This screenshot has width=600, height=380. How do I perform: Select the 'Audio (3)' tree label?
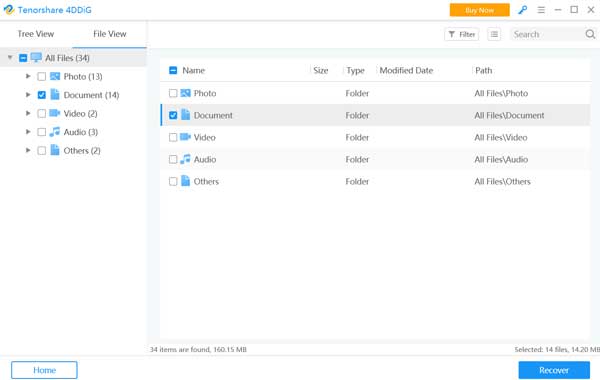[80, 132]
